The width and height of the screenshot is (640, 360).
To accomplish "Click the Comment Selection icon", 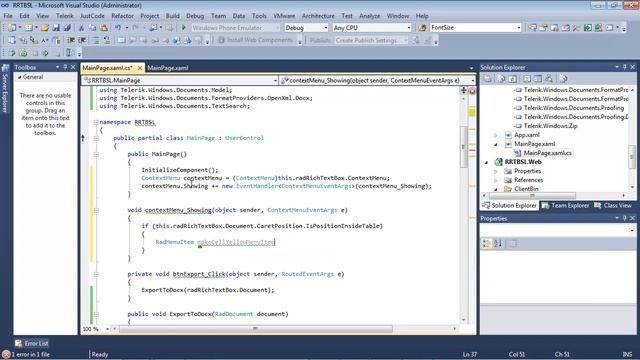I will pyautogui.click(x=96, y=40).
